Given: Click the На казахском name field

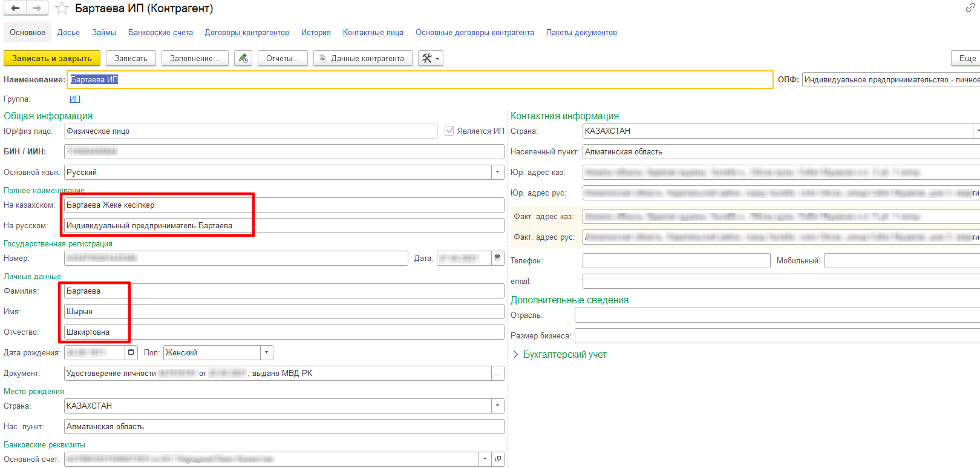Looking at the screenshot, I should pyautogui.click(x=284, y=205).
